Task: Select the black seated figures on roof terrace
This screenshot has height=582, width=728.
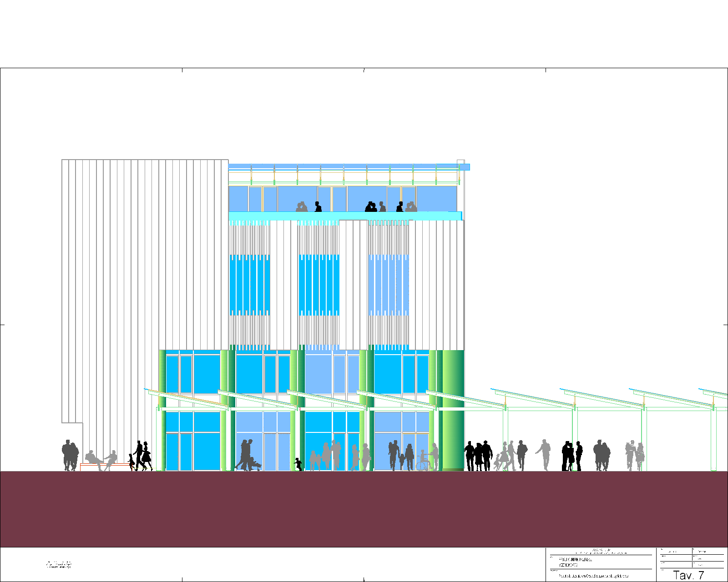Action: 371,207
